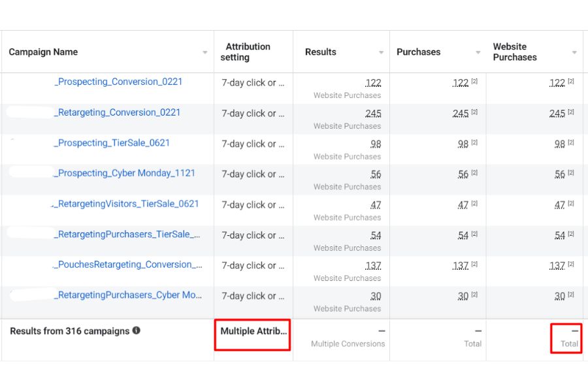Open _Prospecting_TierSale_0621 campaign link

pos(112,143)
